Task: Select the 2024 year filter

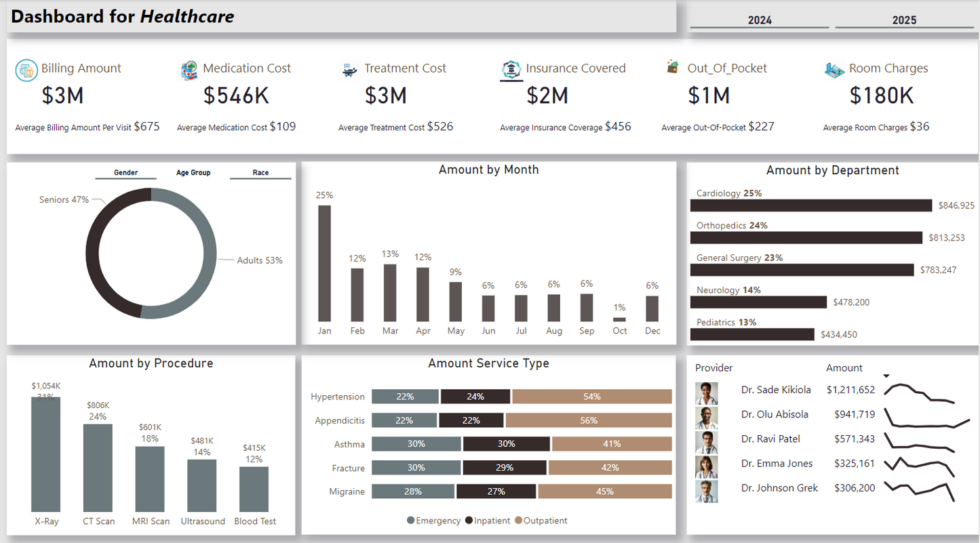Action: click(760, 20)
